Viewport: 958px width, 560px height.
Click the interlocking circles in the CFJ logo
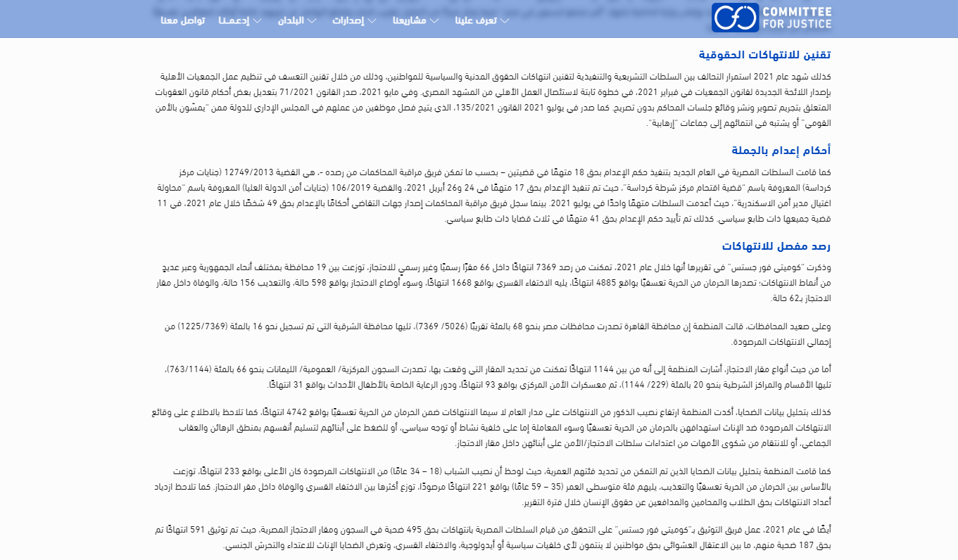pos(736,18)
